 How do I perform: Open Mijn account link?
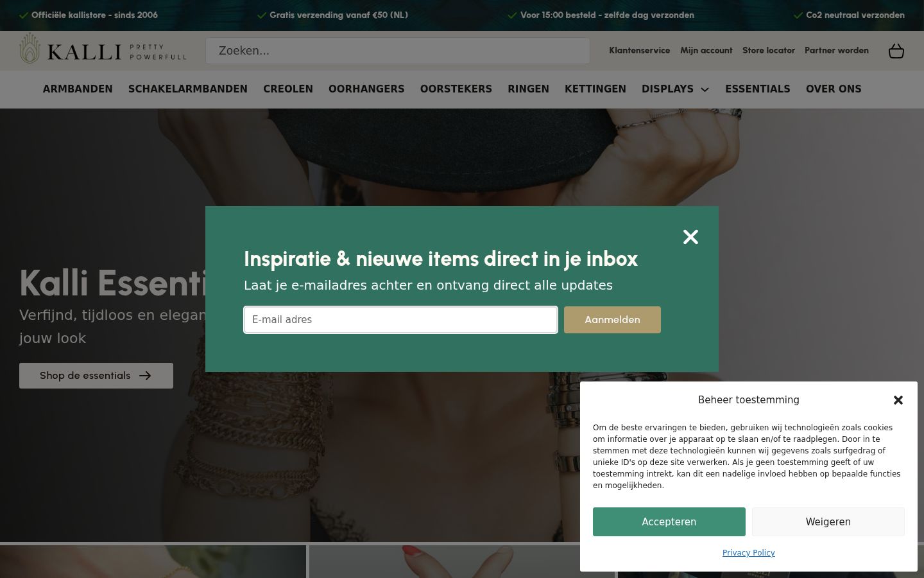706,50
